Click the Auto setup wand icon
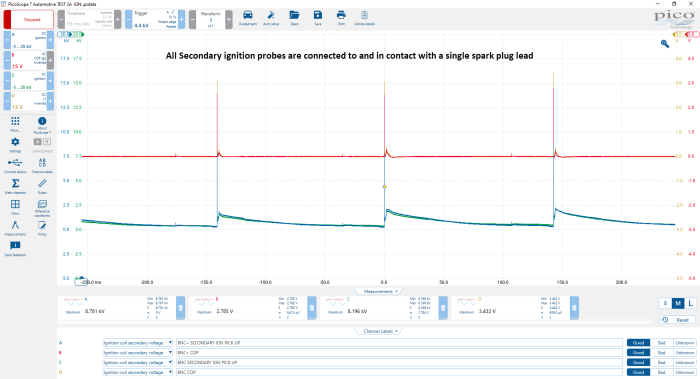The width and height of the screenshot is (700, 379). (271, 16)
